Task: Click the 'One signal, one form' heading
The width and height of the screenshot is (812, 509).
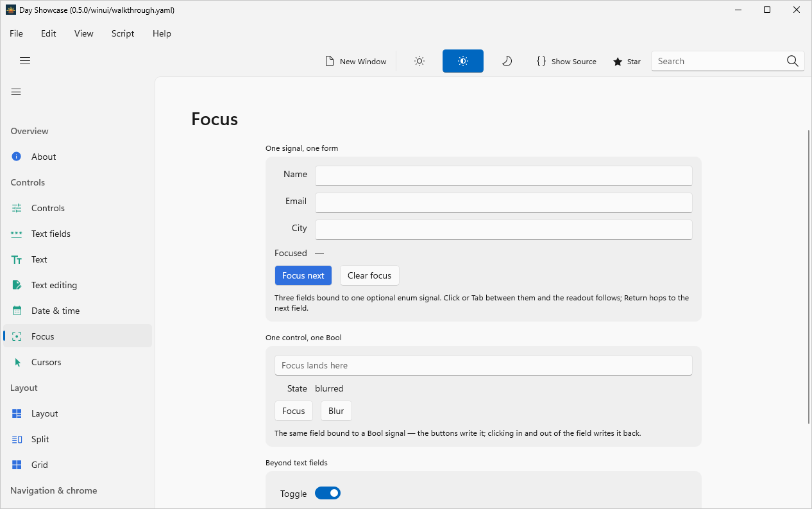Action: pyautogui.click(x=301, y=148)
